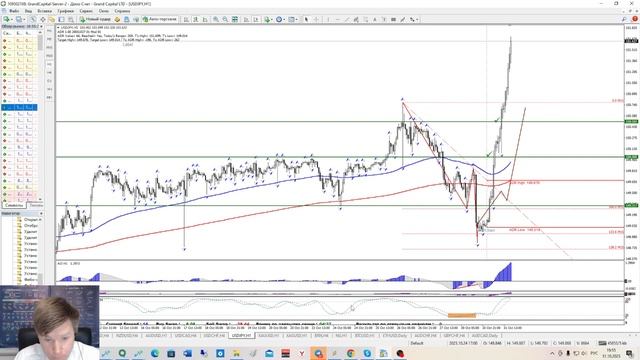Select the equidistant channel tool
Screen dimensions: 640x360
(x=356, y=19)
